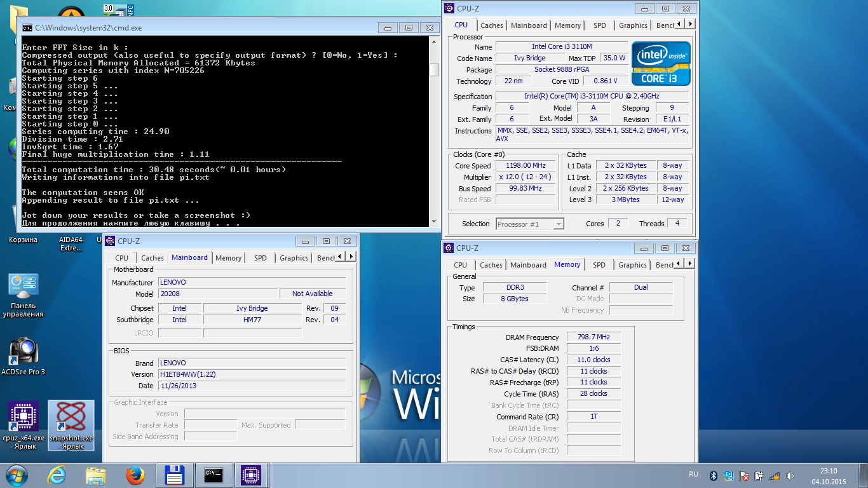The width and height of the screenshot is (868, 488).
Task: Click the Bus Speed value 99.83 MHz
Action: click(x=526, y=189)
